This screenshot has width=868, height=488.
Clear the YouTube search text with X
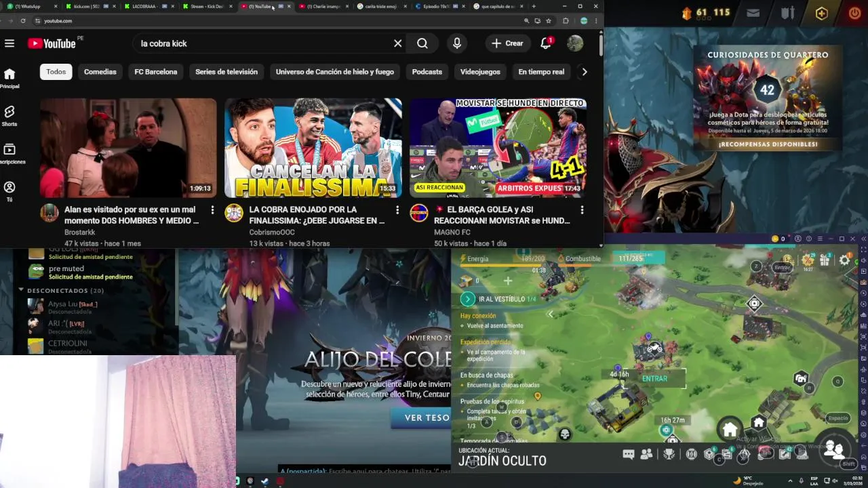tap(398, 43)
